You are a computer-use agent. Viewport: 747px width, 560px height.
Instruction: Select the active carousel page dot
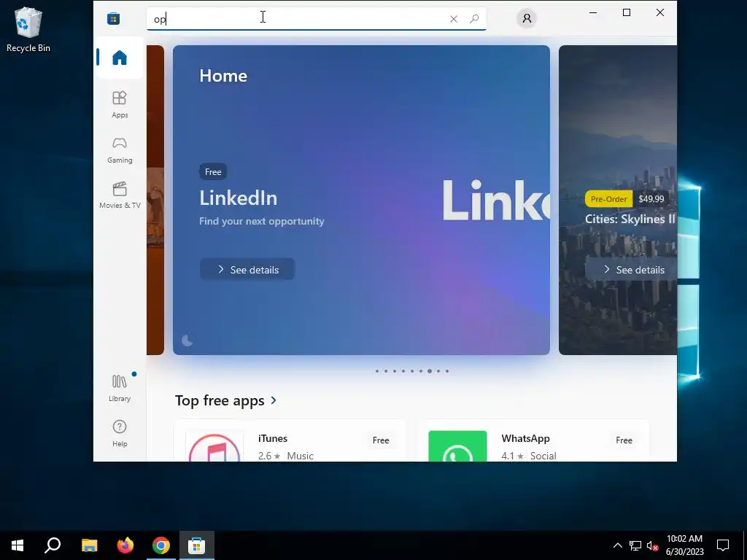429,371
